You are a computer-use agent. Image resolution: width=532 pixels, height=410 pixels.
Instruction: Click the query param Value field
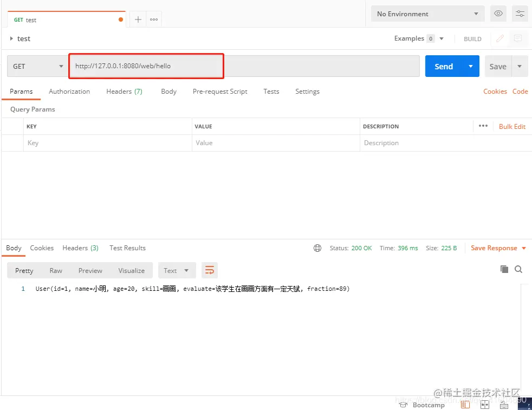tap(276, 143)
